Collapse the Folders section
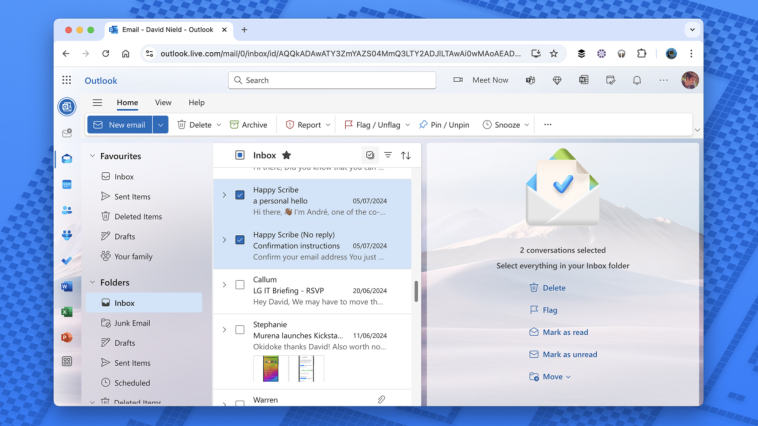Viewport: 758px width, 426px height. click(92, 282)
